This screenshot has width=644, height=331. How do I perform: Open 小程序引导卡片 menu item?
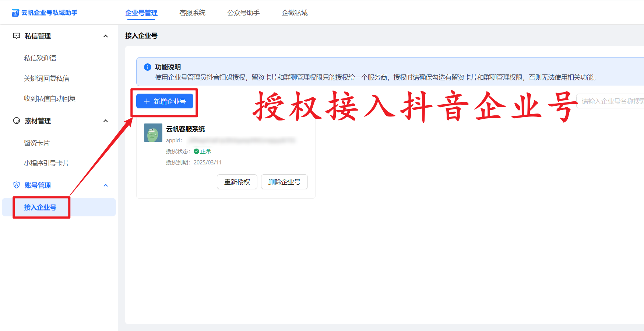coord(46,163)
